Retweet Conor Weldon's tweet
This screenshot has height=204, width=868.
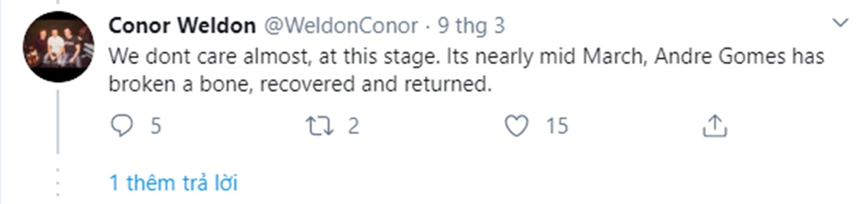[319, 126]
